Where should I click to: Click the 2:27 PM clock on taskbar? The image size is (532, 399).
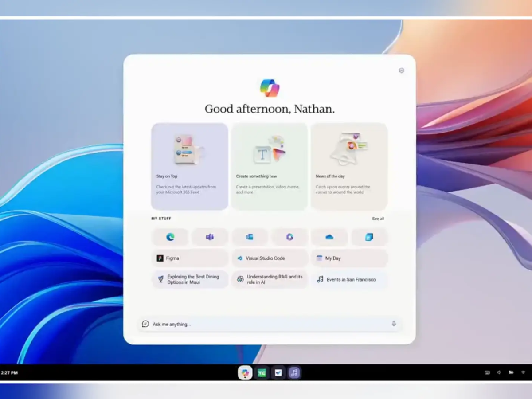point(9,373)
